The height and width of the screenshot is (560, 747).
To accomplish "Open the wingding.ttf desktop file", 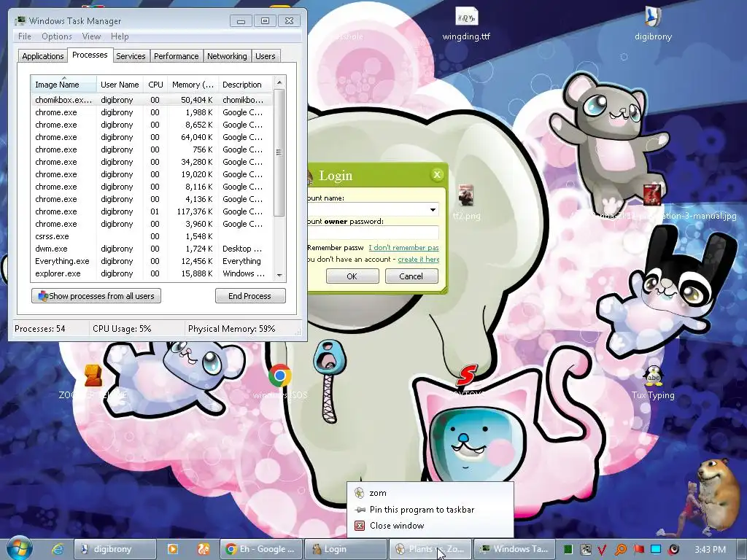I will 466,24.
